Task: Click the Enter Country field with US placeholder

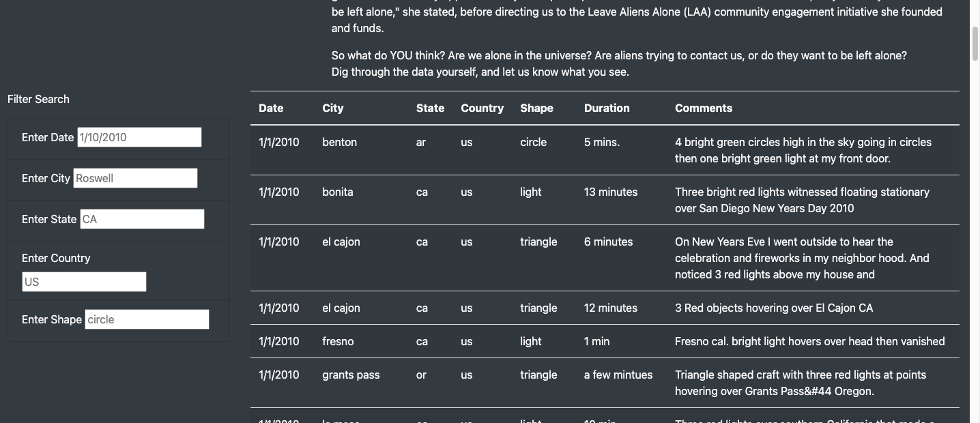Action: (x=84, y=282)
